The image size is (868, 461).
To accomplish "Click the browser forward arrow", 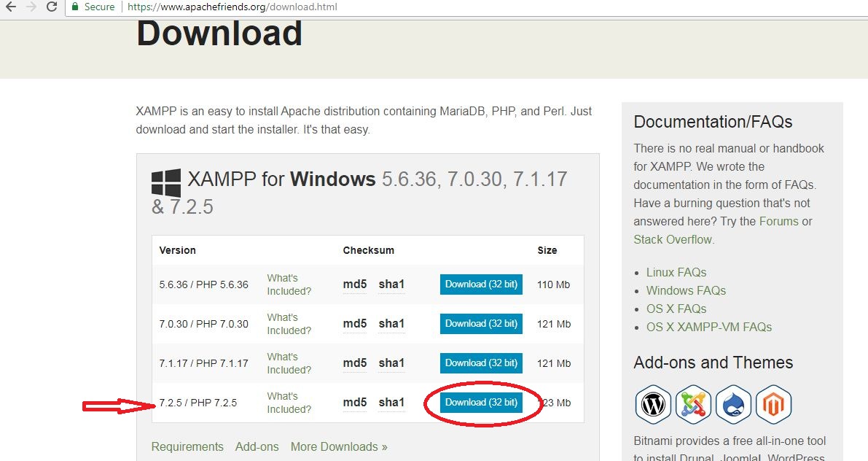I will pyautogui.click(x=31, y=7).
